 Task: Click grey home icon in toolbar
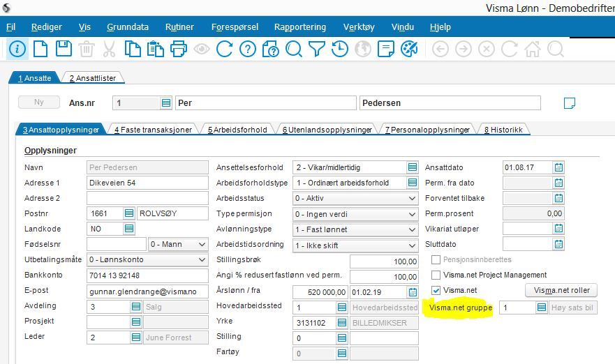[533, 50]
